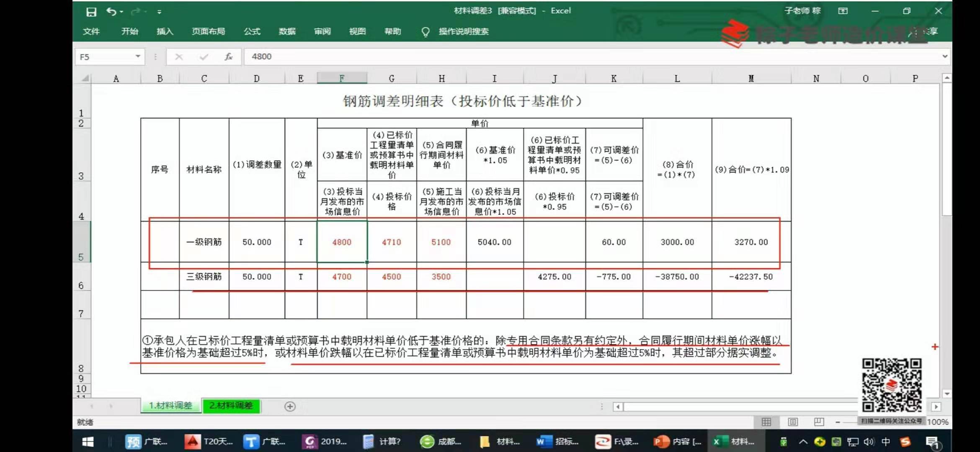980x452 pixels.
Task: Click the 一级钢筋 cell
Action: 204,242
